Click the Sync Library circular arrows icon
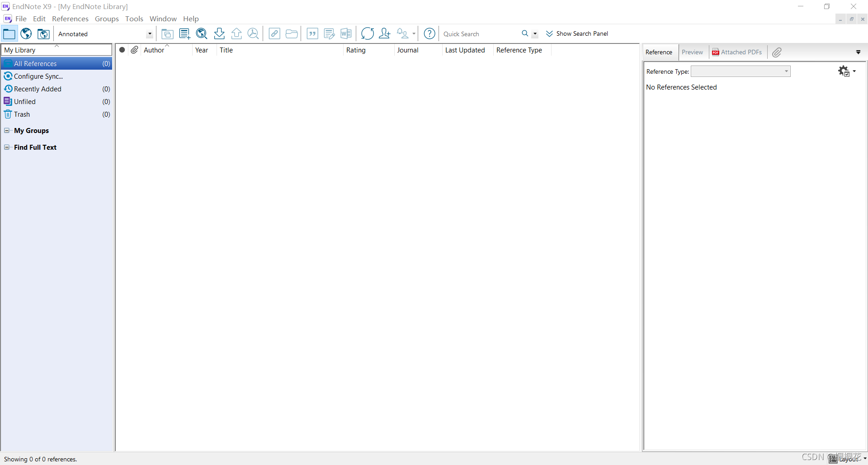Viewport: 868px width, 465px height. coord(368,34)
